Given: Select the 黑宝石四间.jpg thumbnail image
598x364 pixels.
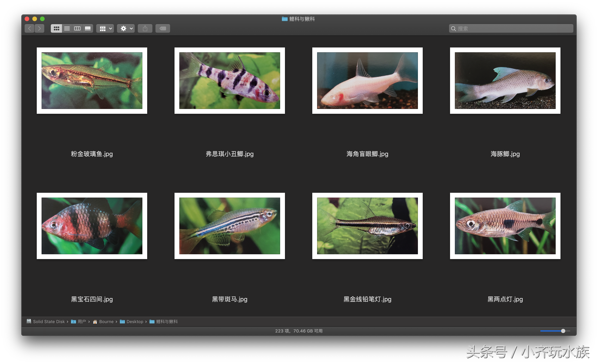Looking at the screenshot, I should pos(92,226).
